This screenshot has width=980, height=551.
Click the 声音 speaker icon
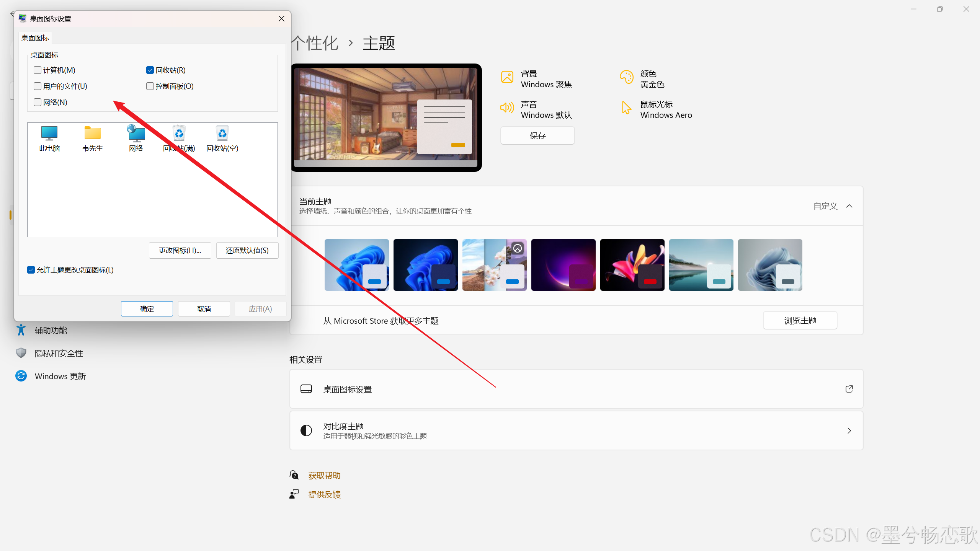pyautogui.click(x=507, y=108)
